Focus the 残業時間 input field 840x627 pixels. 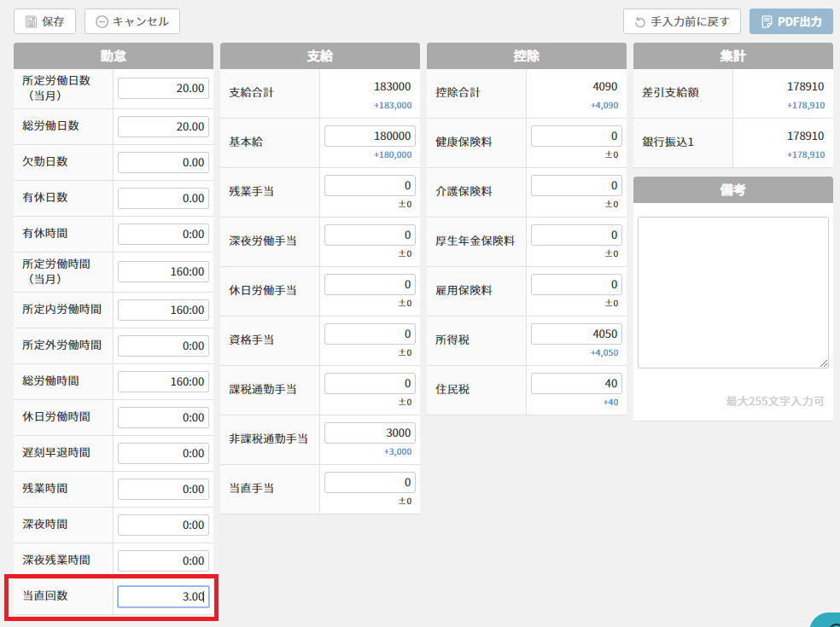163,489
